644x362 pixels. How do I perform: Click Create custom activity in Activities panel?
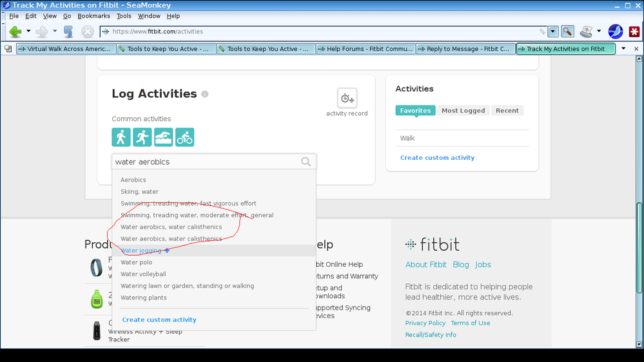point(438,158)
